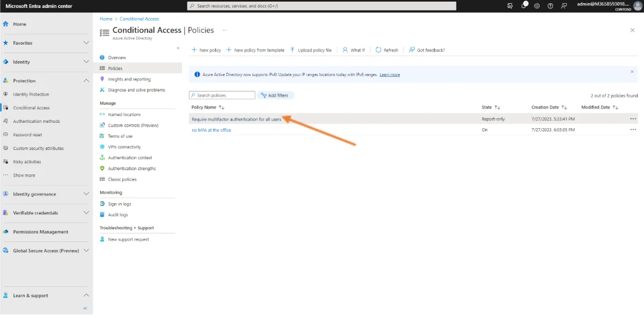Click the Got feedback? button
Image resolution: width=644 pixels, height=318 pixels.
427,50
